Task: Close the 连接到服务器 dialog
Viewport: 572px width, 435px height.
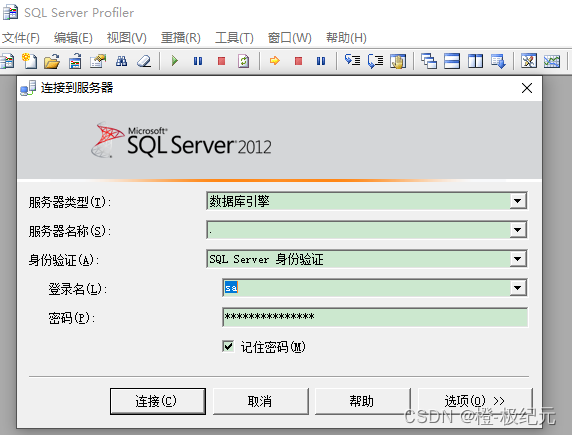Action: pos(527,88)
